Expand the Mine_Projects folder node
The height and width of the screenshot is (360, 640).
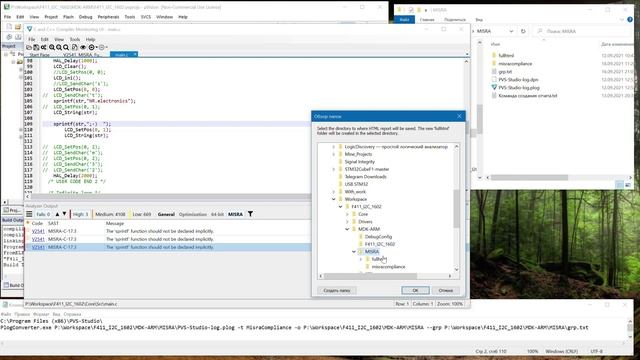[334, 154]
